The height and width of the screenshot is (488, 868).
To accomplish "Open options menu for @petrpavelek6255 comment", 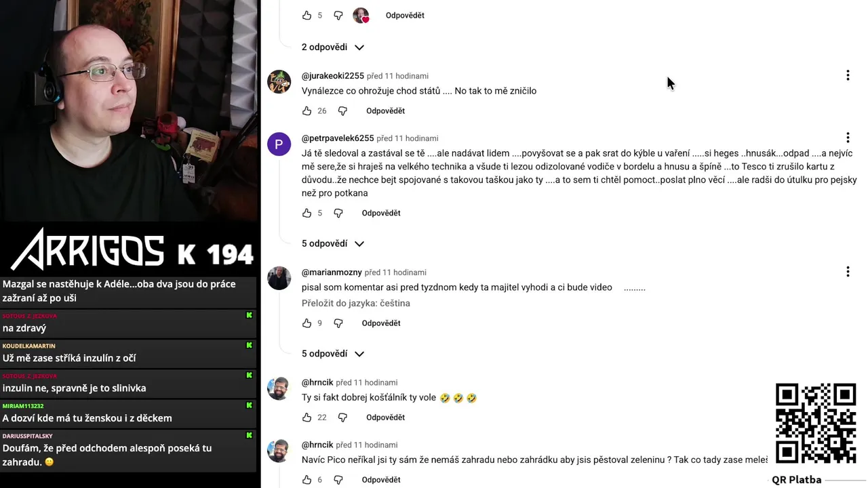I will [848, 138].
